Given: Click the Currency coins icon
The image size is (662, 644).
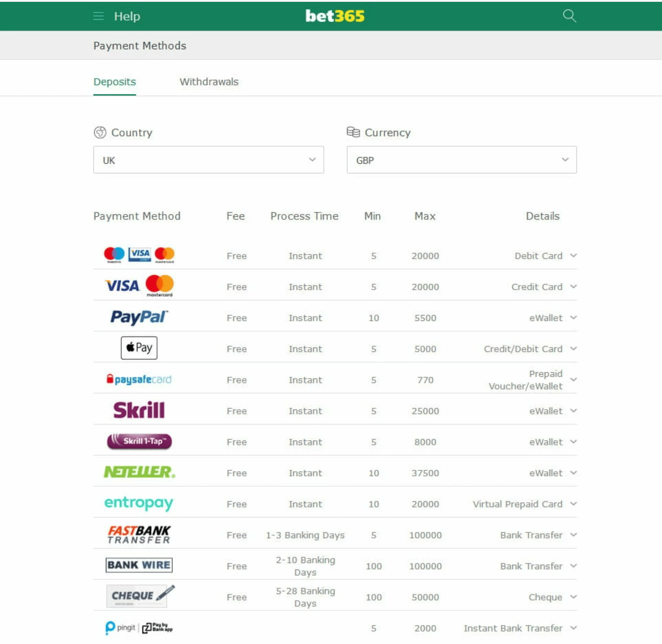Looking at the screenshot, I should [353, 132].
